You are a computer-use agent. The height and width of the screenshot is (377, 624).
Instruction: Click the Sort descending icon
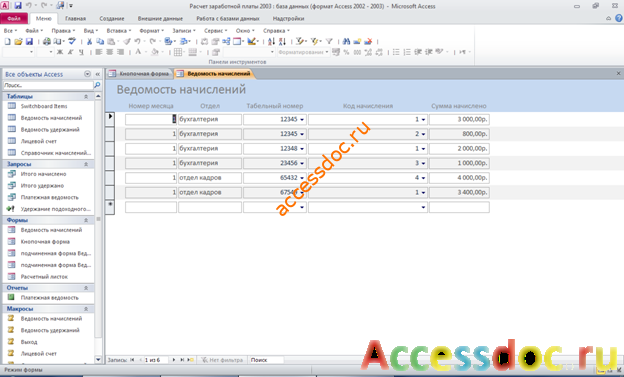point(282,41)
